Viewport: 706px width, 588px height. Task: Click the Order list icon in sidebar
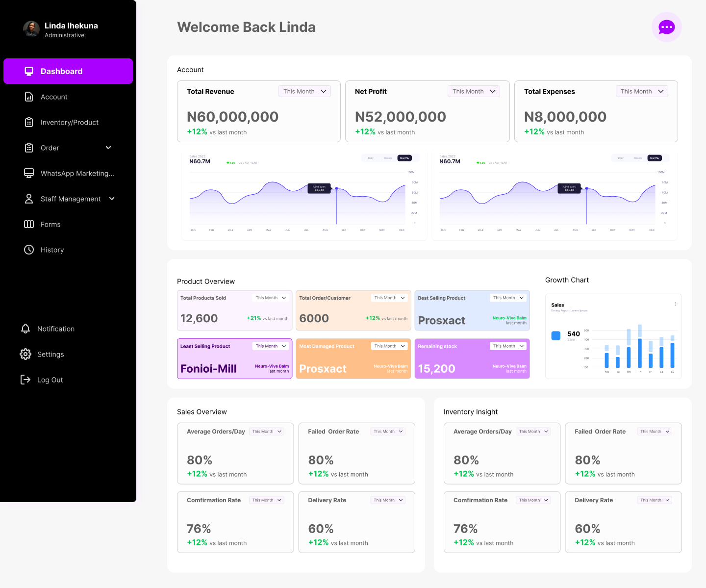point(29,148)
